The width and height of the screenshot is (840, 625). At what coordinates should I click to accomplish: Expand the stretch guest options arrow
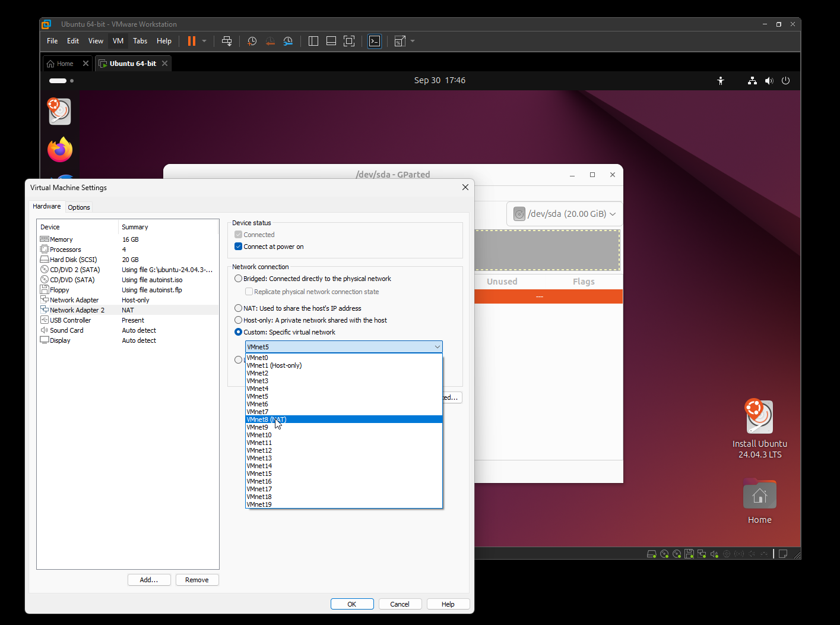pyautogui.click(x=413, y=41)
